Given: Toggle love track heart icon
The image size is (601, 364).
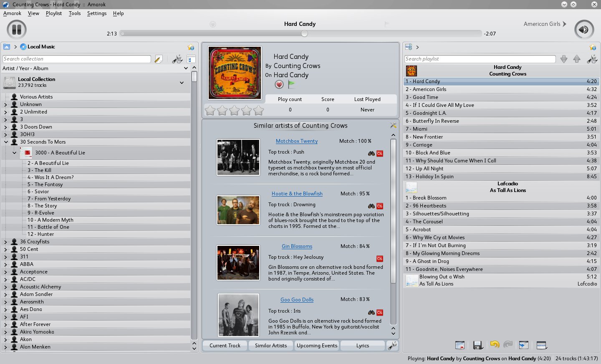Looking at the screenshot, I should pos(279,84).
